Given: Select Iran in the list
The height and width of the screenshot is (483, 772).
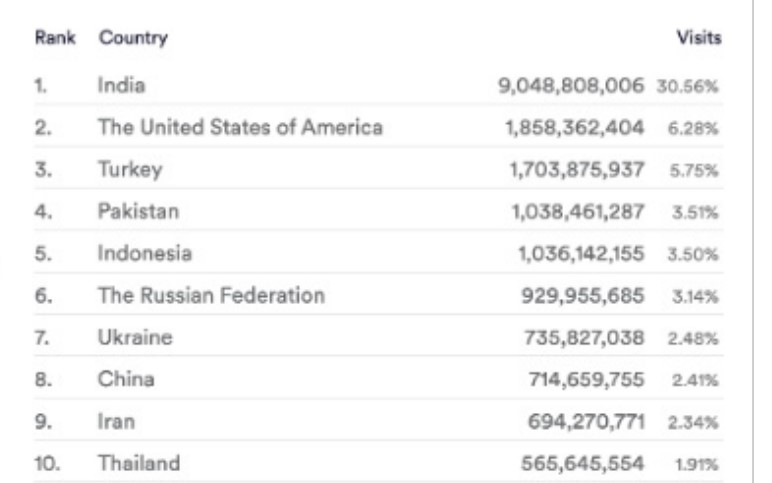Looking at the screenshot, I should pyautogui.click(x=116, y=421).
